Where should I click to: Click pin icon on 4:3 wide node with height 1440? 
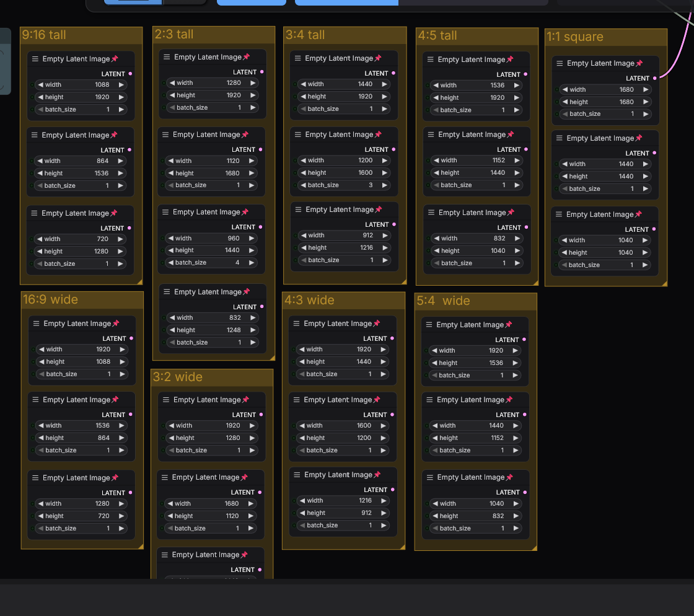tap(377, 323)
